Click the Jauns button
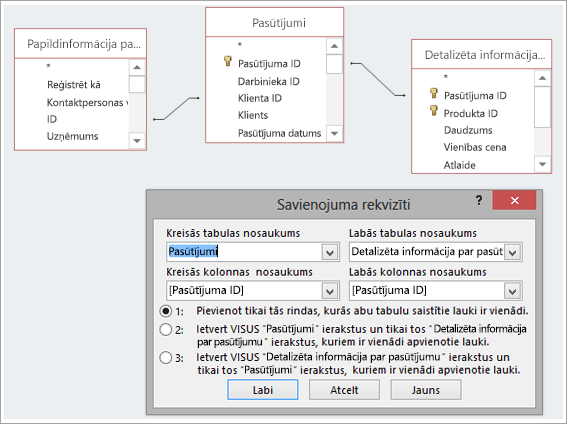Screen dimensions: 567x424 click(426, 390)
